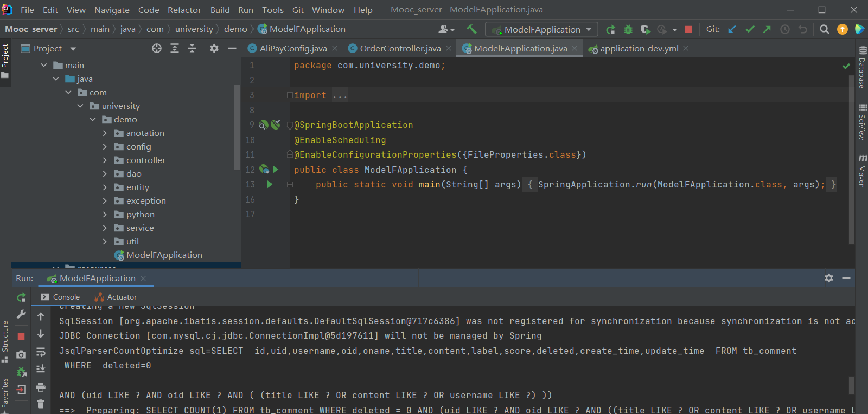Open the Refactor menu
The height and width of the screenshot is (414, 868).
184,10
